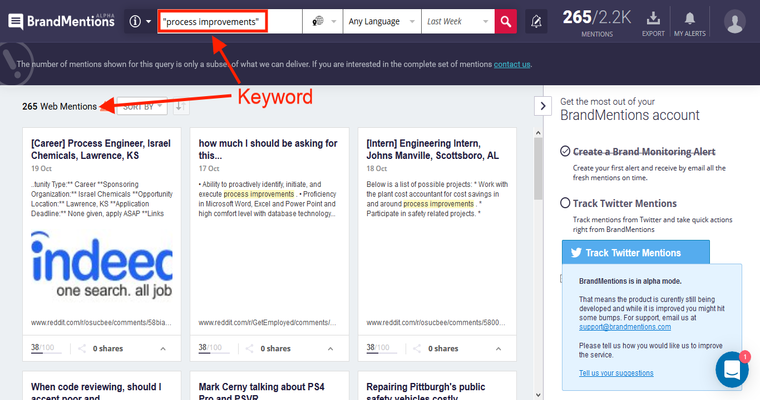Open reddit URL on Process Engineer card
760x400 pixels.
pyautogui.click(x=101, y=322)
